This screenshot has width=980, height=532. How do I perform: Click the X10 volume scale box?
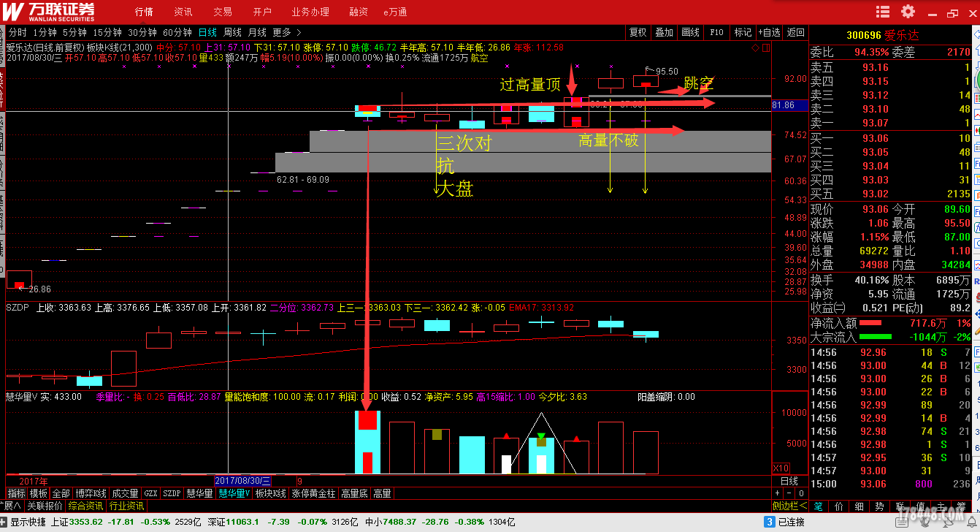(781, 468)
